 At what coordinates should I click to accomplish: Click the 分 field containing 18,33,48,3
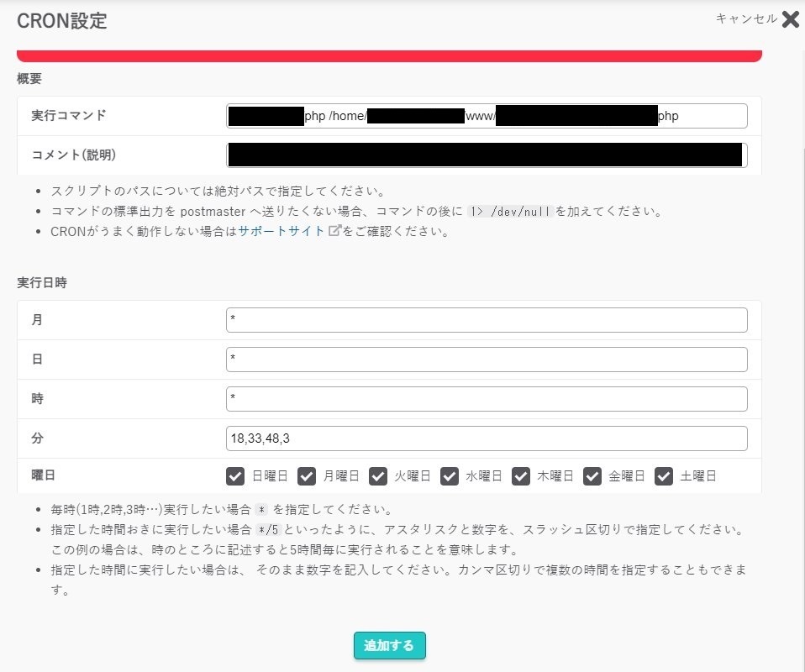(487, 438)
